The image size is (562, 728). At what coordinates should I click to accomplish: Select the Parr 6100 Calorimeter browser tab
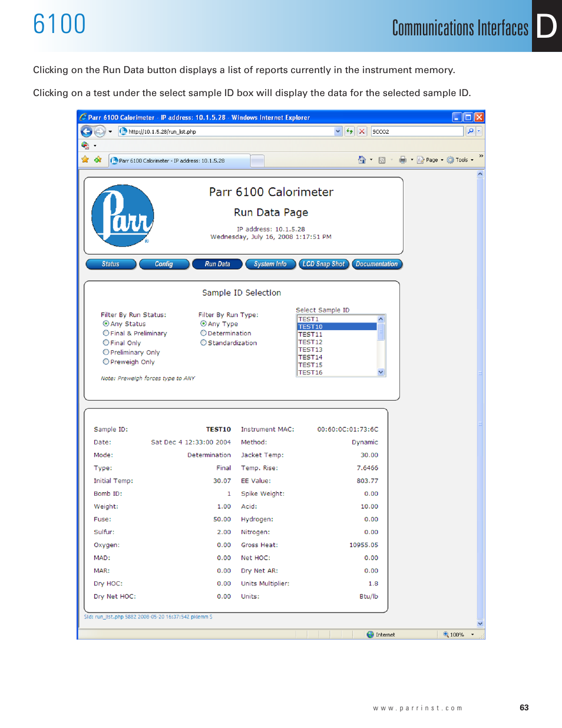click(179, 160)
